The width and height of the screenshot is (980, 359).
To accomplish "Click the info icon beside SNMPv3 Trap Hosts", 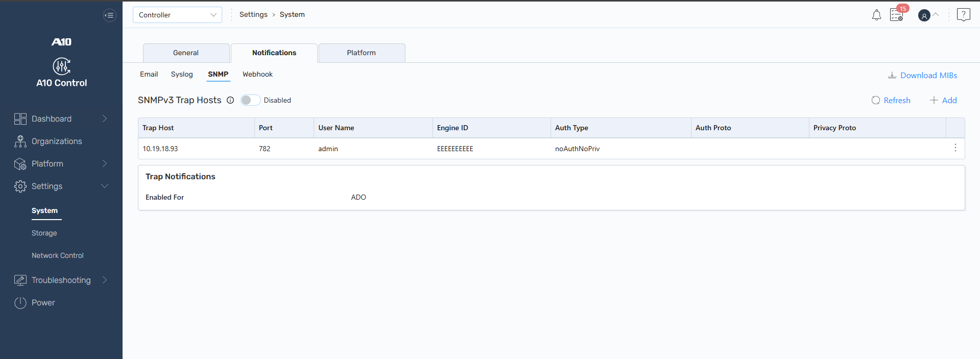I will (230, 101).
